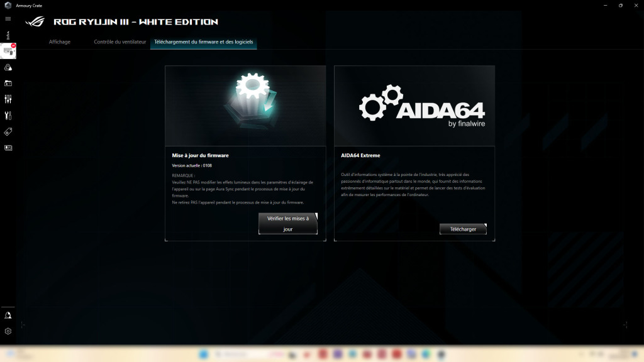Maximize the Armoury Crate window
The height and width of the screenshot is (362, 644).
[620, 5]
